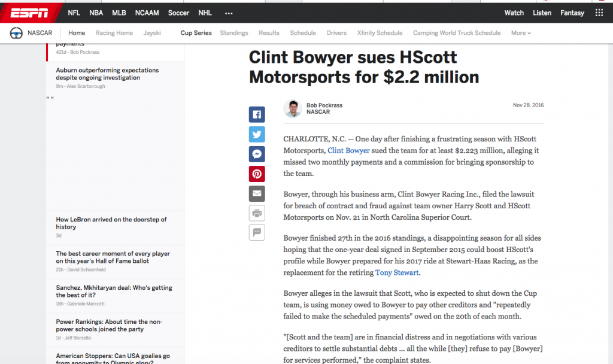Click Listen in top bar
Viewport: 613px width, 364px height.
[542, 13]
